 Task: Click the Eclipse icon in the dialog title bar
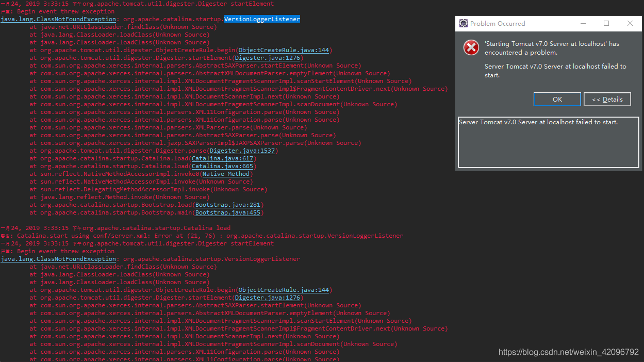coord(463,23)
